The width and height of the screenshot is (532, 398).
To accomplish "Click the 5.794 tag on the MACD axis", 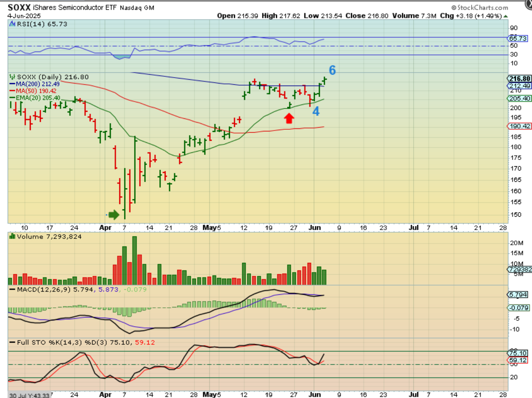I will (518, 295).
